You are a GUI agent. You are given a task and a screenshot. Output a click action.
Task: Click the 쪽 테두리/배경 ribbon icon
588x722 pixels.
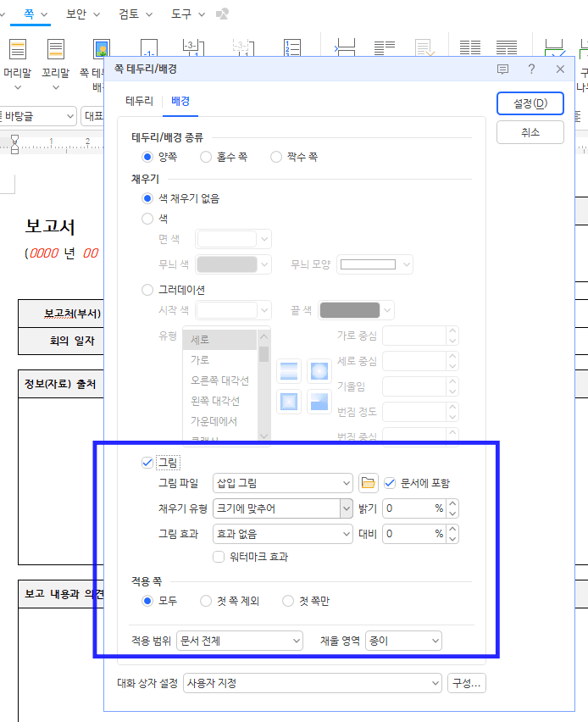coord(102,48)
